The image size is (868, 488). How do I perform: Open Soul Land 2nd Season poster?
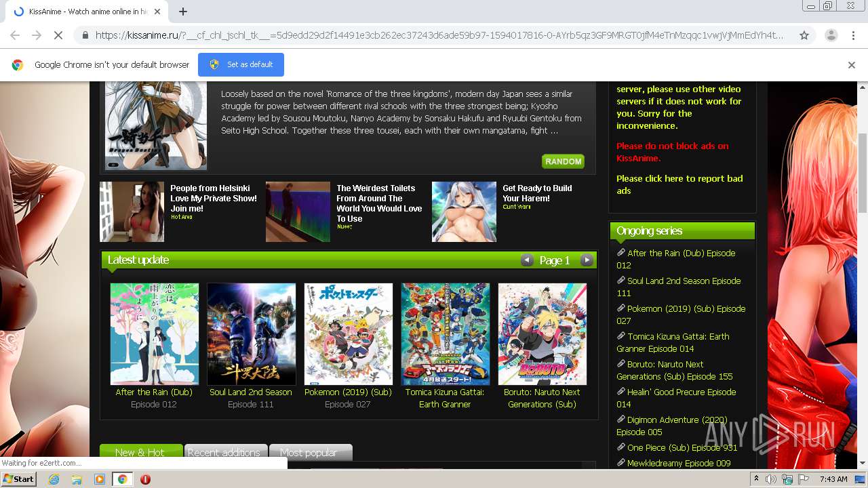tap(251, 334)
